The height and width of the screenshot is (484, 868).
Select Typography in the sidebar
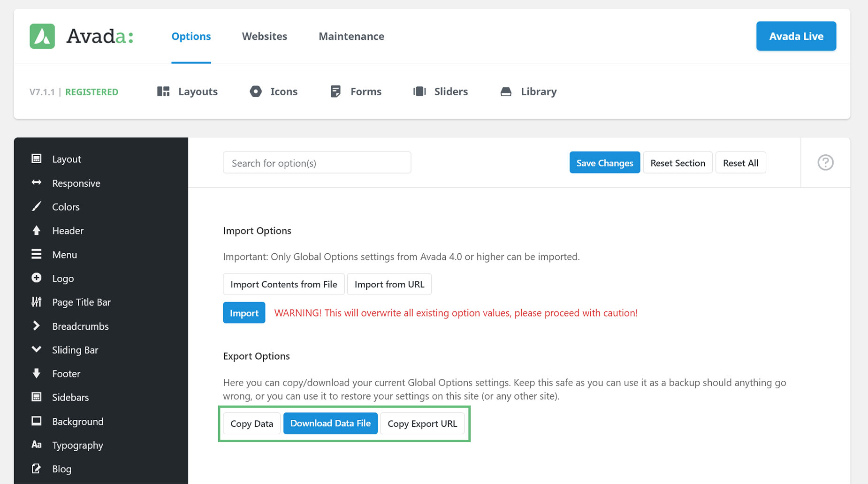(x=77, y=446)
